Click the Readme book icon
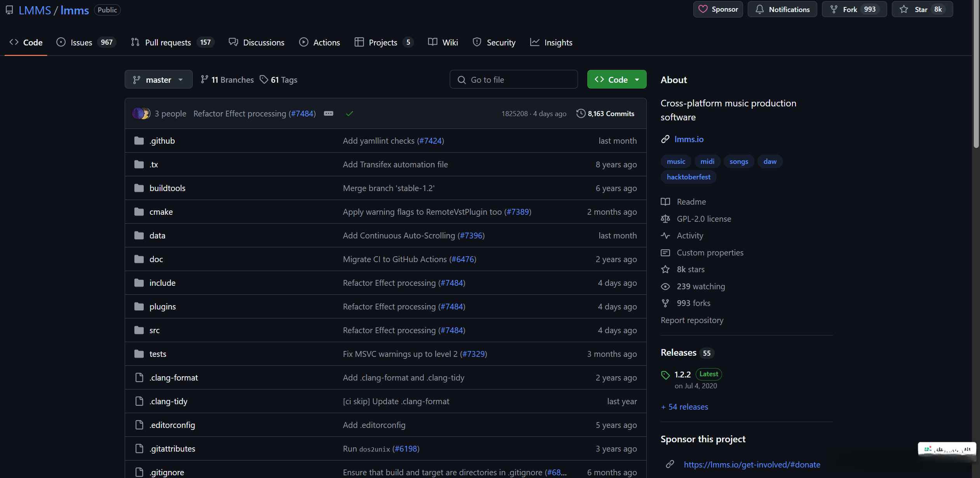Screen dimensions: 980x478 (665, 202)
